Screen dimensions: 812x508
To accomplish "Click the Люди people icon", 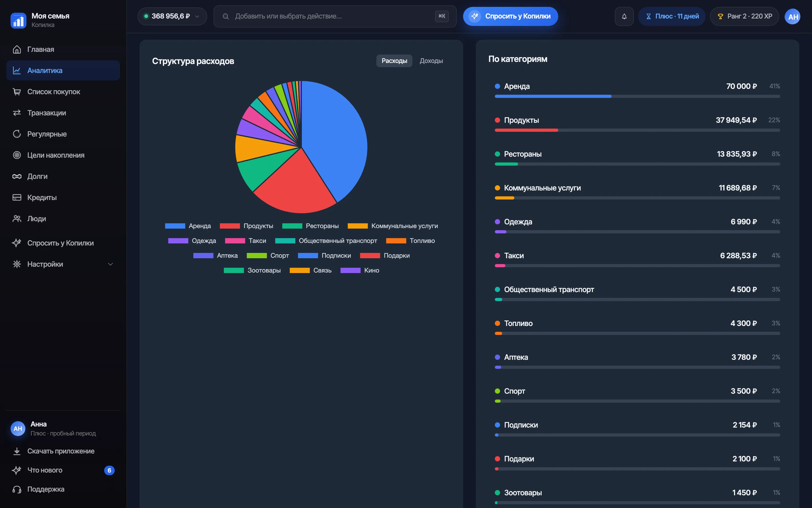I will (x=17, y=219).
